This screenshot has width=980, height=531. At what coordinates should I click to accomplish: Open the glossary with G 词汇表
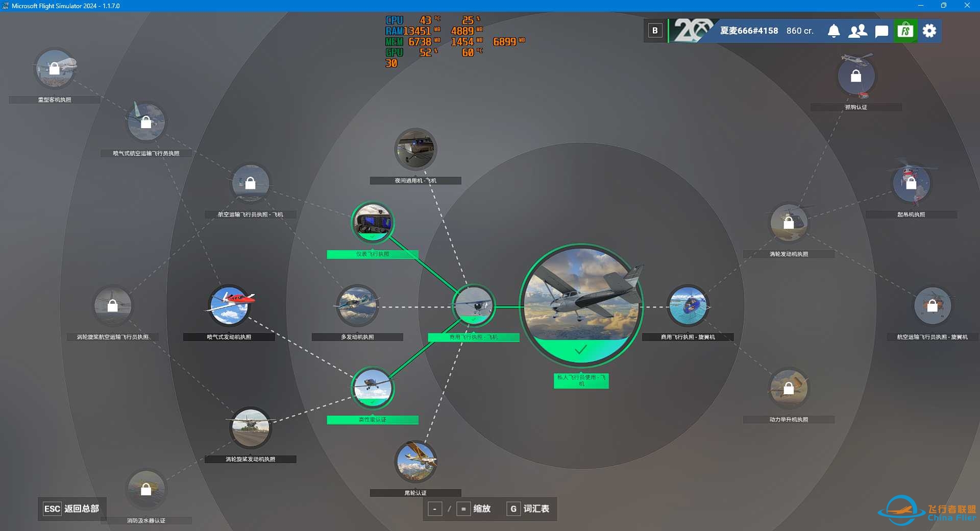[528, 509]
